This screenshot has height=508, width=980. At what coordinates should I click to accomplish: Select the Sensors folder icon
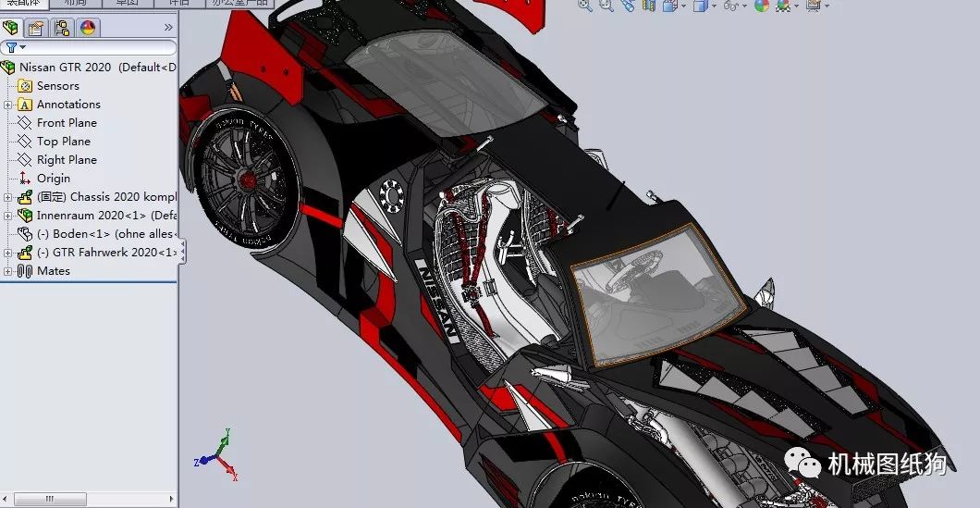[25, 86]
